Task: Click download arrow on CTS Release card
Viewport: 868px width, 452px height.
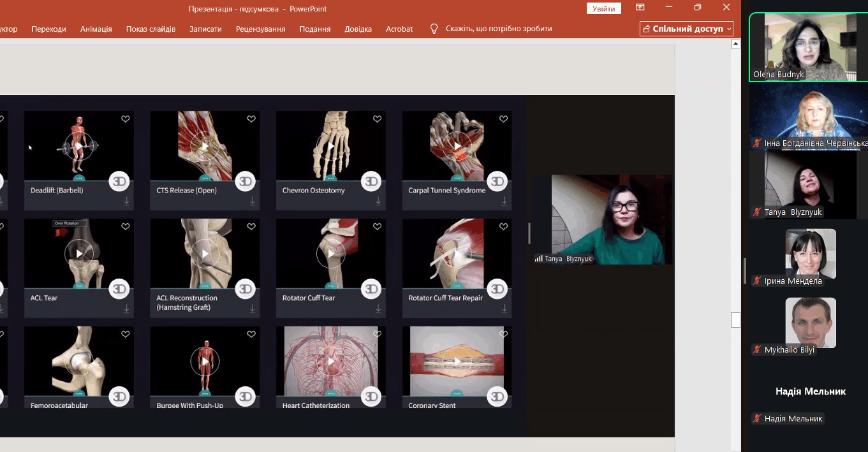Action: click(x=252, y=200)
